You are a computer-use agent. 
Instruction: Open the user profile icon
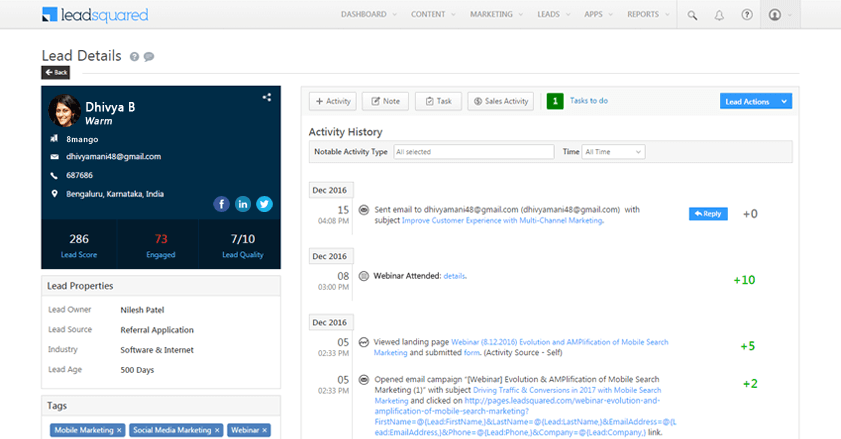(x=774, y=14)
